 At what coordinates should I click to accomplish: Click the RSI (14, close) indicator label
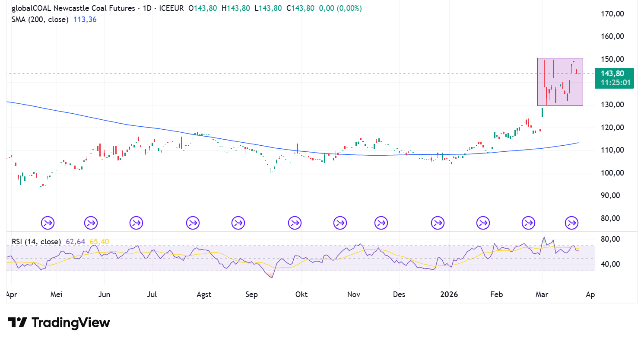point(36,242)
